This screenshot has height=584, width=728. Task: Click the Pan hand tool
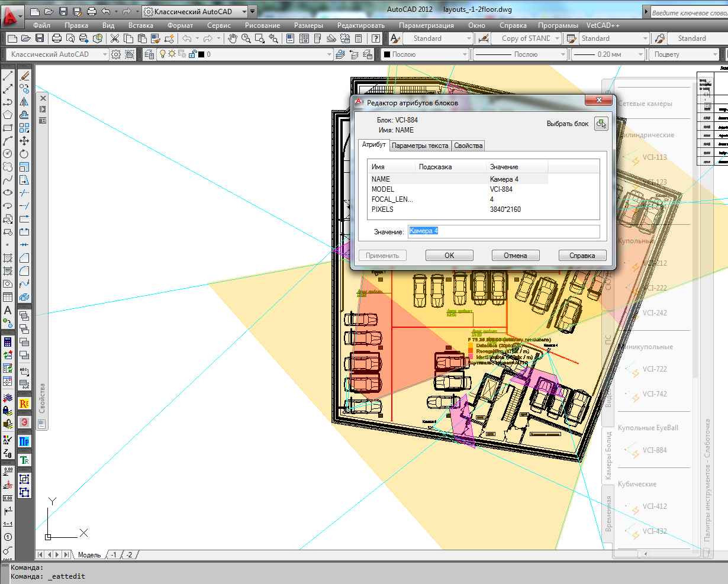click(233, 38)
